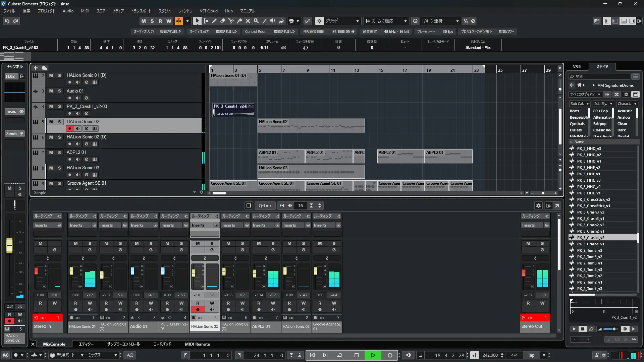
Task: Select PK_3_Crash2_v1 in media list
Action: (x=590, y=231)
